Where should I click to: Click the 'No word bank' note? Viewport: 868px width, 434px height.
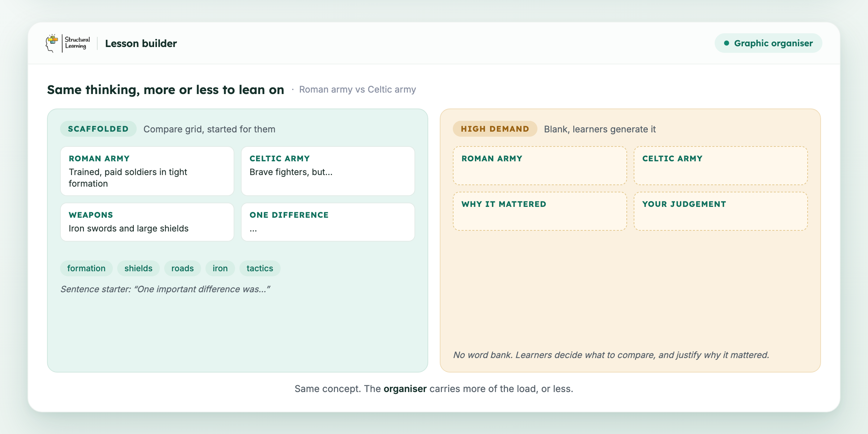point(611,355)
